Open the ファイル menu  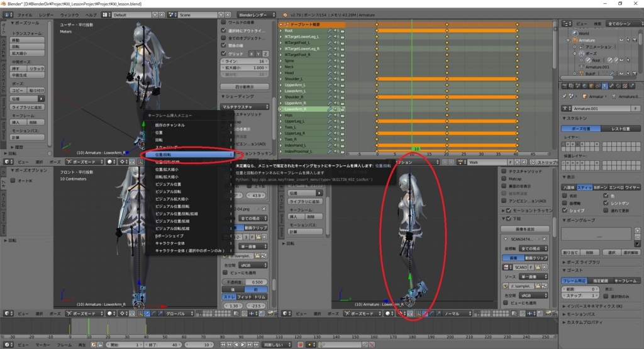(x=25, y=15)
